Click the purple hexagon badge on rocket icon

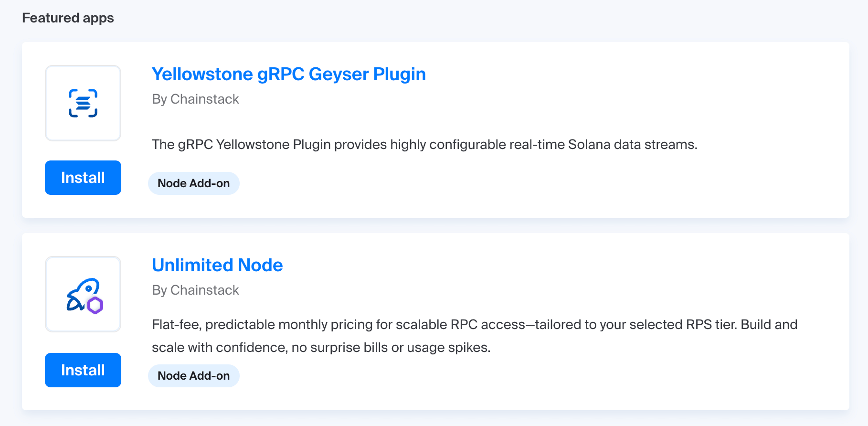95,305
